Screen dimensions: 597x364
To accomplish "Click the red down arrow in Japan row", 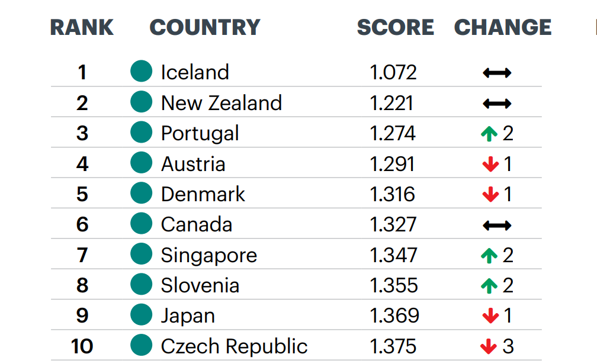I will pyautogui.click(x=490, y=316).
